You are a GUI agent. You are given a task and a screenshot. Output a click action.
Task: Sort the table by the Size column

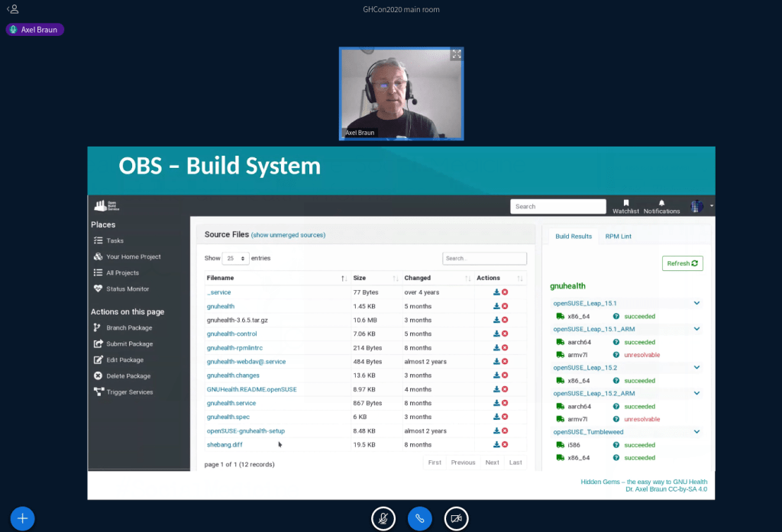click(x=374, y=278)
